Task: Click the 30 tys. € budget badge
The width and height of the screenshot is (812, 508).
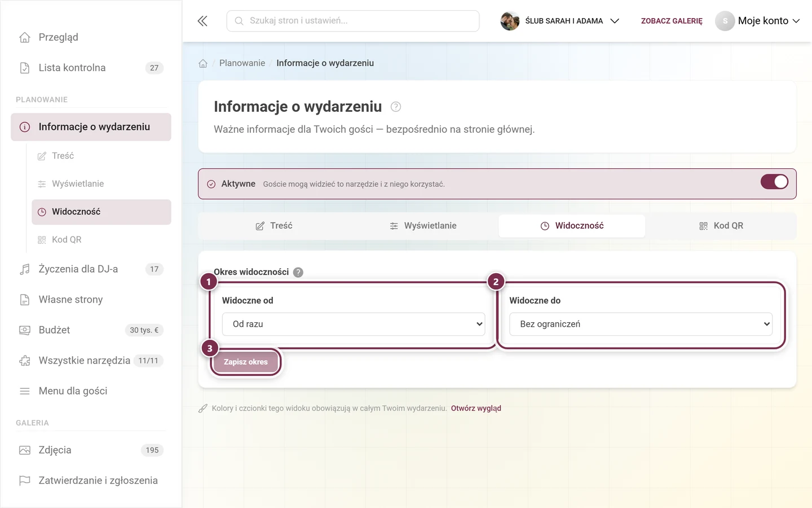Action: 144,330
